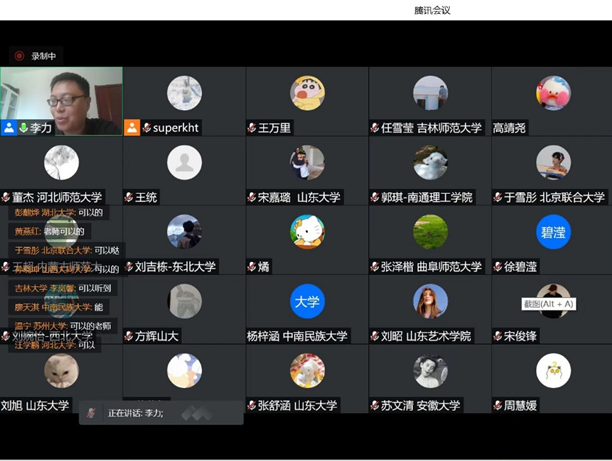This screenshot has height=461, width=612.
Task: Click muted mic icon beside 郭琪-南通理工学院
Action: click(375, 197)
